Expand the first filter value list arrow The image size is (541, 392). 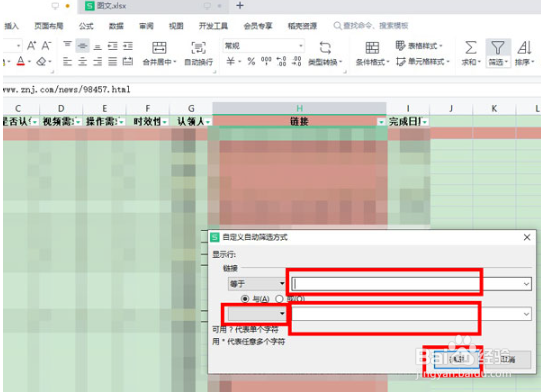click(x=526, y=284)
